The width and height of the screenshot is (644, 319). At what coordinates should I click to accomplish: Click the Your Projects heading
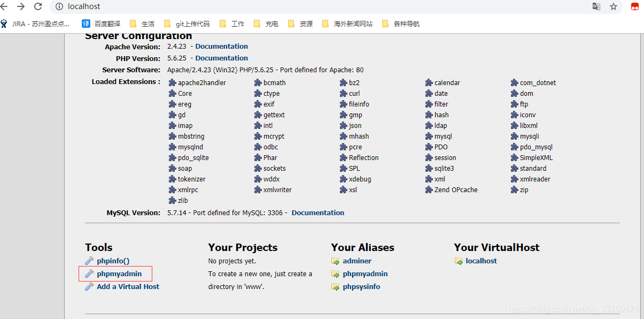(243, 247)
